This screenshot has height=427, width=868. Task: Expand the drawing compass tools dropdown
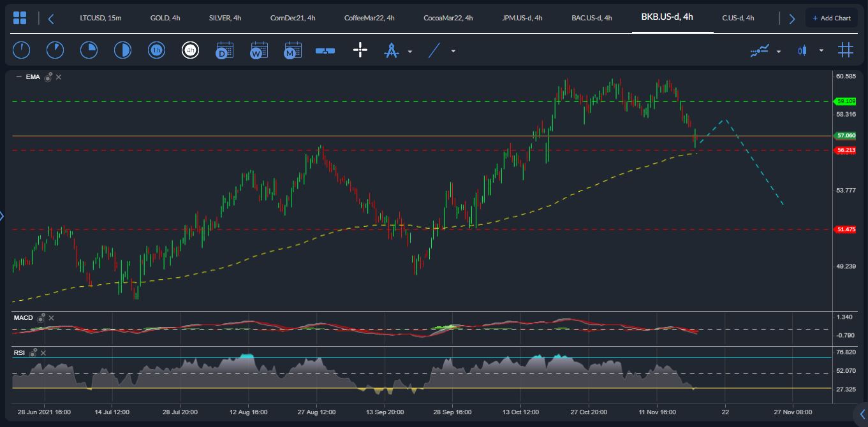pyautogui.click(x=410, y=51)
